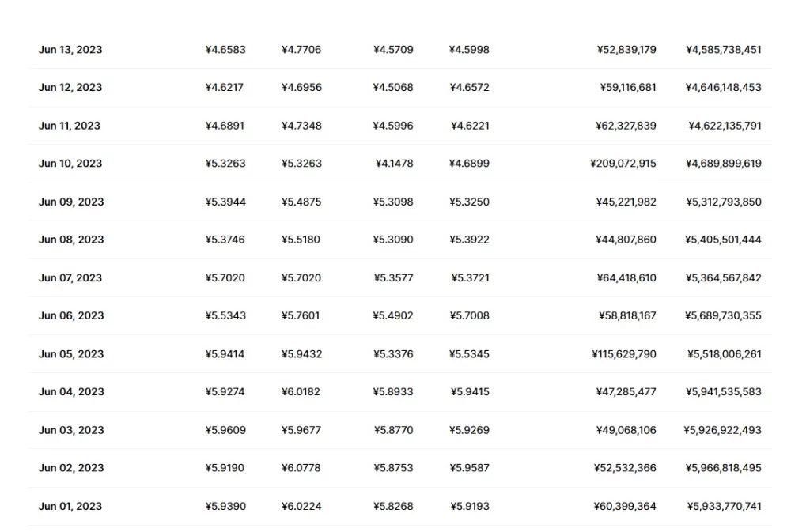Select the ¥5,689,730,355 market cap on Jun 06
Viewport: 791px width, 532px height.
tap(723, 316)
